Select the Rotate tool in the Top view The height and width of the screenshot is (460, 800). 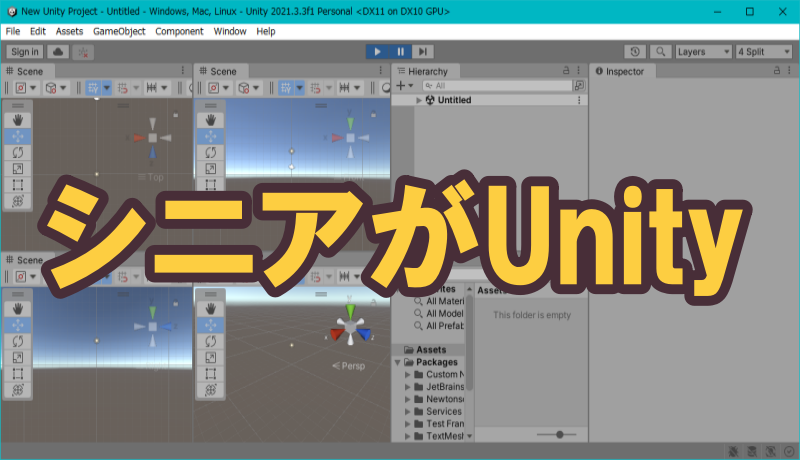pos(18,152)
